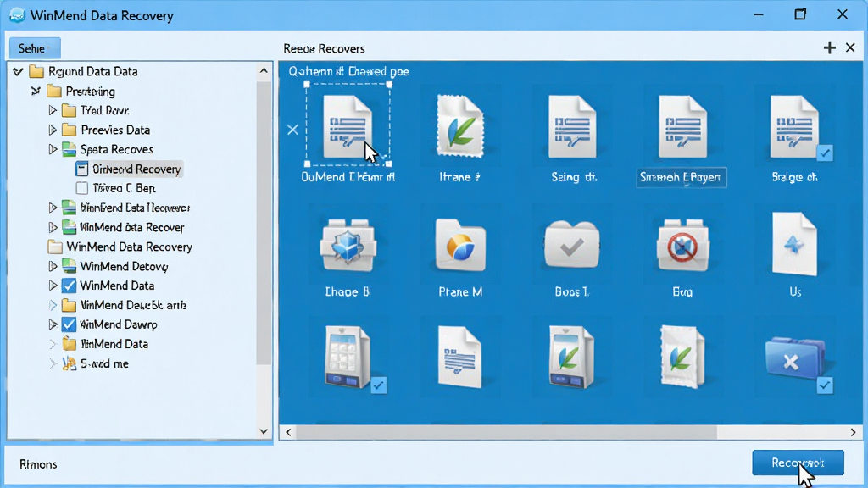Switch to the Sehe tab

34,48
